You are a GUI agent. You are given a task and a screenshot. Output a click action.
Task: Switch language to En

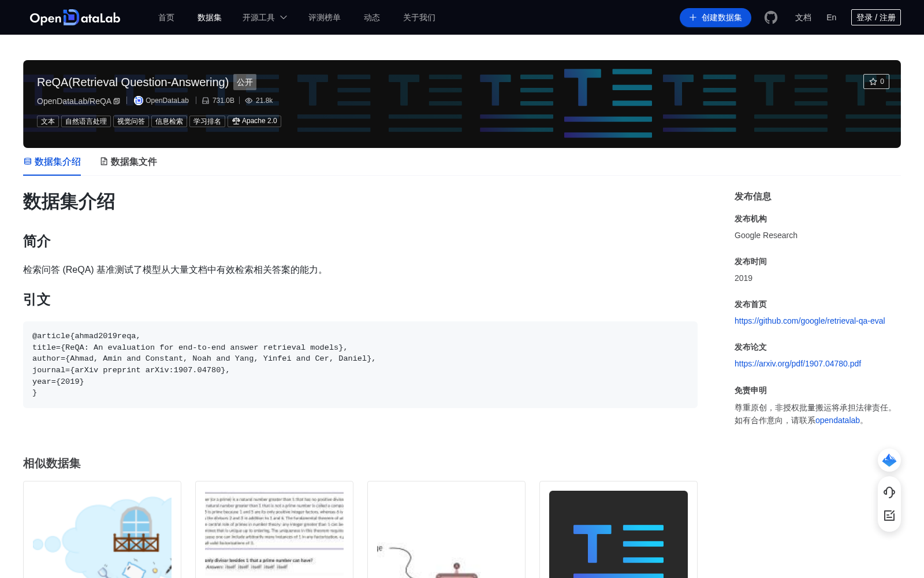pos(832,17)
